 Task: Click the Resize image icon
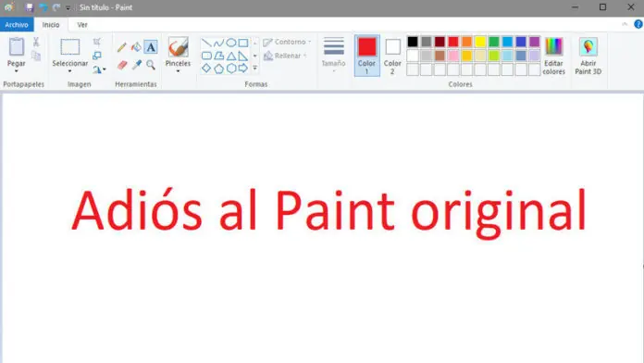[x=97, y=56]
